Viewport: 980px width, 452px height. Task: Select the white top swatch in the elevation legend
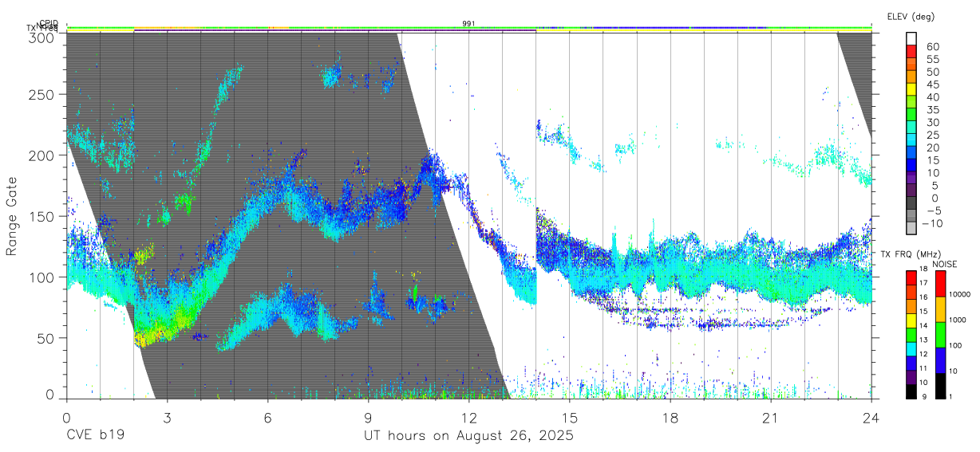(912, 39)
